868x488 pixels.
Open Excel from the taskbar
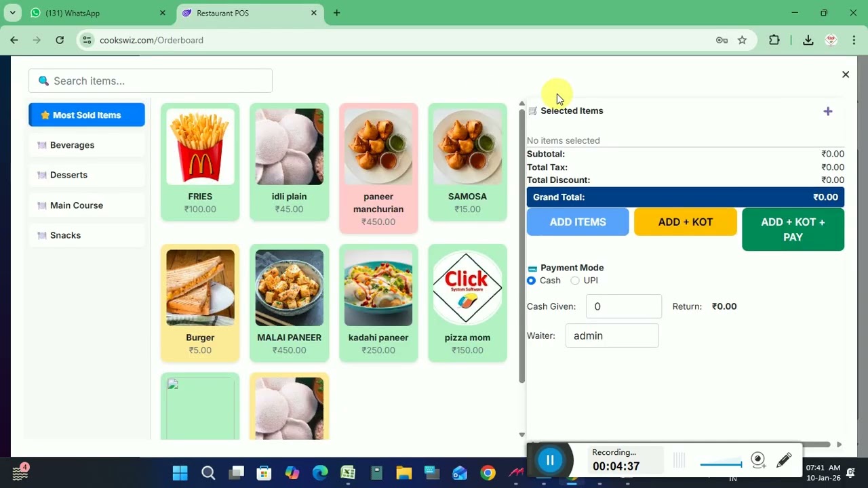(348, 473)
